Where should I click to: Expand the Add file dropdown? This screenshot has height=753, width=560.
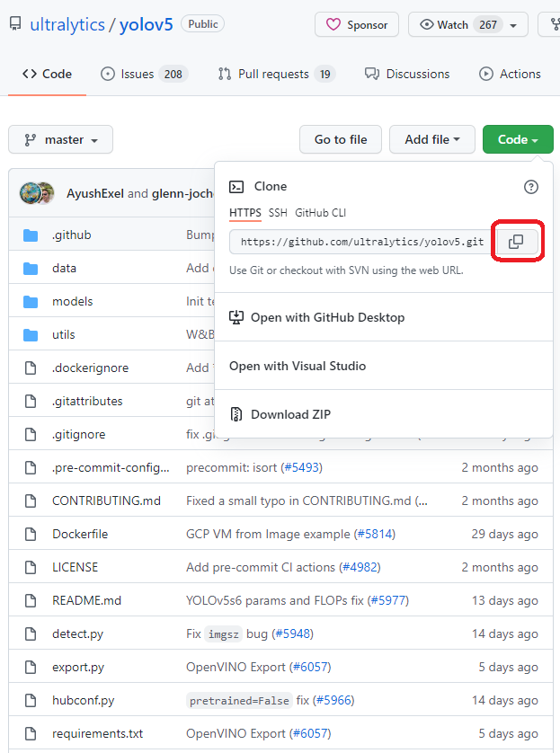click(x=432, y=140)
